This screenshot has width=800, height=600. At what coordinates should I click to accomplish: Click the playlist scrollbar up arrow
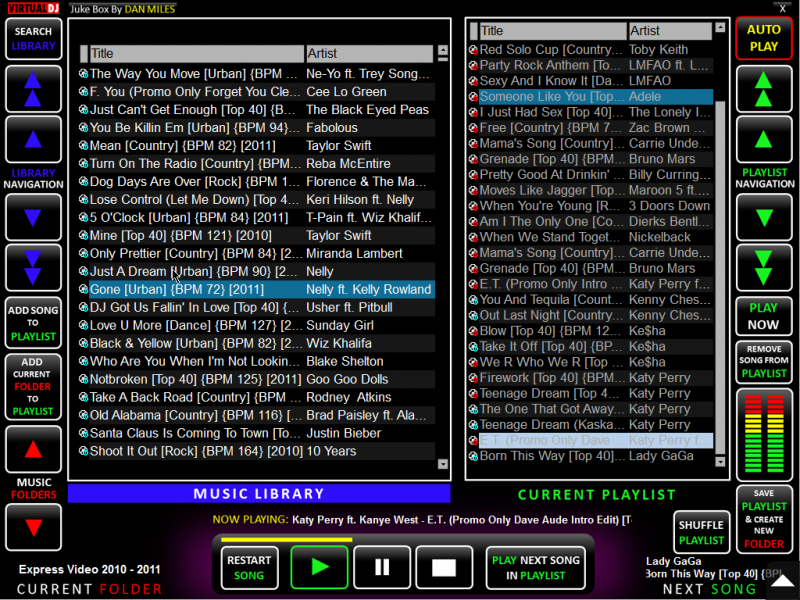[x=720, y=28]
